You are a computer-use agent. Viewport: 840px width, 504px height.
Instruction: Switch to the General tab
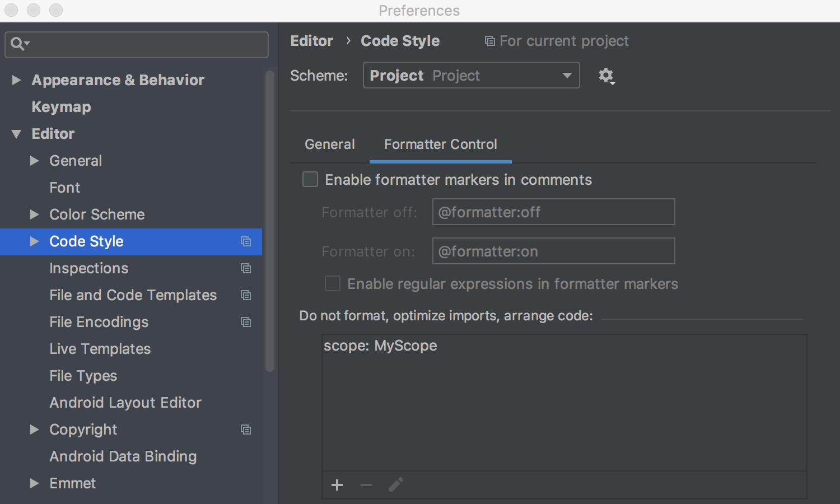click(330, 144)
